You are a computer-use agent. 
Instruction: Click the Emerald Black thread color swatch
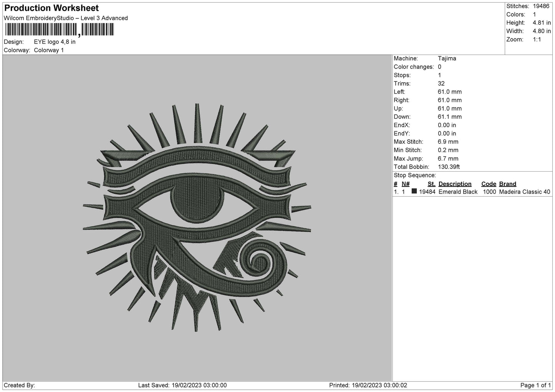[x=414, y=191]
